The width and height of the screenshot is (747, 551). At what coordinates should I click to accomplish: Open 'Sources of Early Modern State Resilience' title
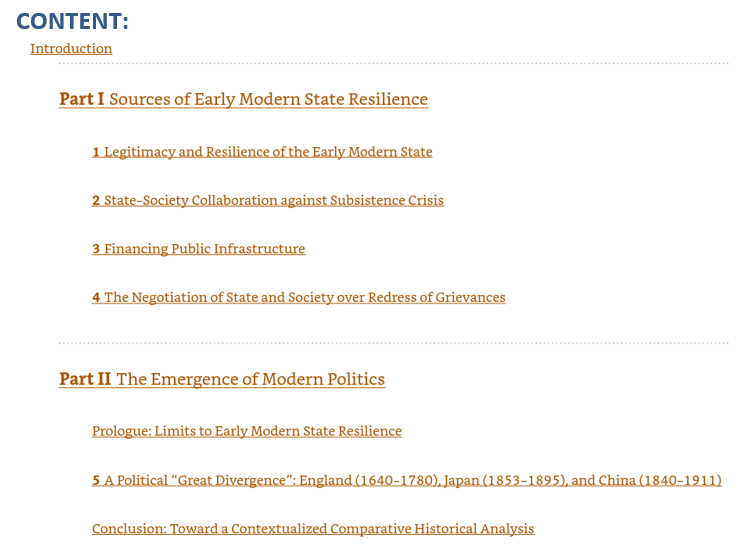click(x=268, y=99)
